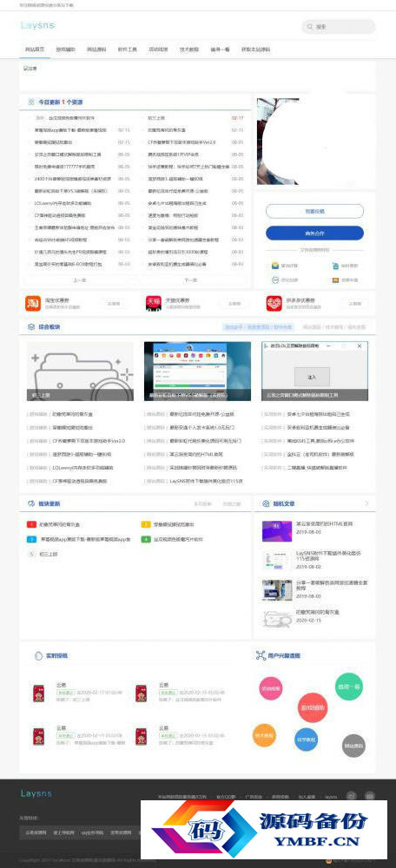Open the 技术教程 navigation tab
The image size is (396, 868).
188,49
